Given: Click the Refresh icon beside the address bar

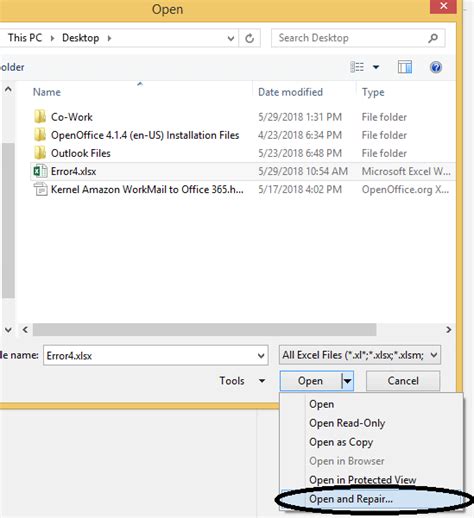Looking at the screenshot, I should (249, 39).
